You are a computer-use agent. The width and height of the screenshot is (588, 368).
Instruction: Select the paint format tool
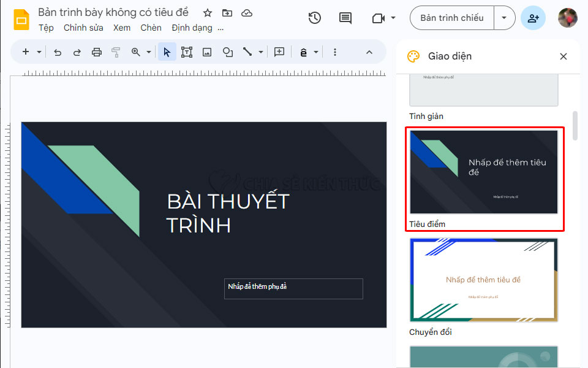coord(116,52)
